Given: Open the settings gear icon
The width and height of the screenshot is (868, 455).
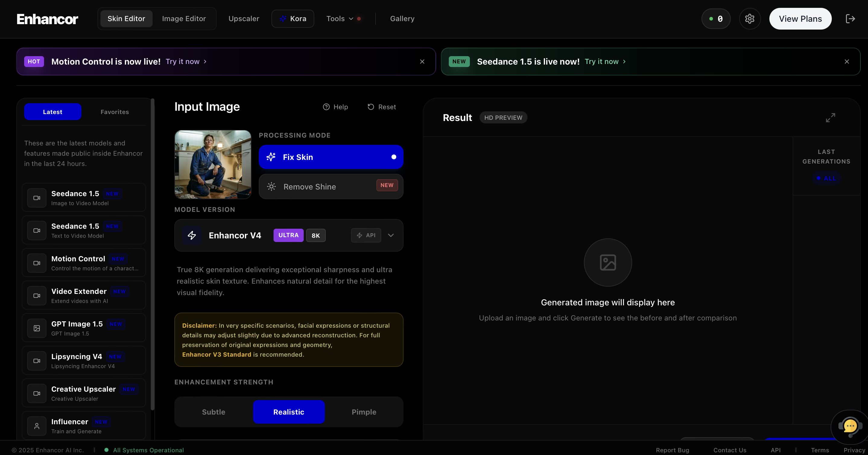Looking at the screenshot, I should (x=749, y=19).
